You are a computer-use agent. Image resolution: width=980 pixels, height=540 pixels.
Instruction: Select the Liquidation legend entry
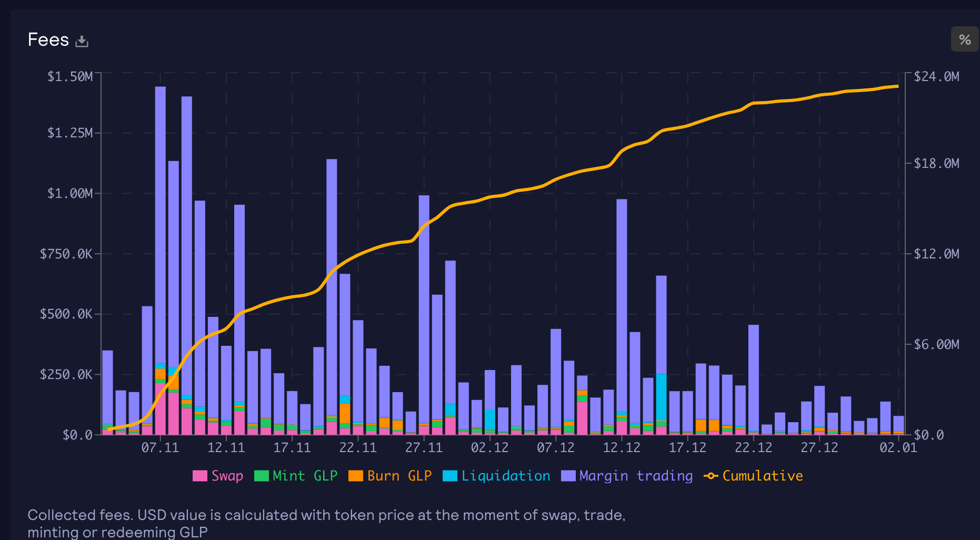coord(505,475)
